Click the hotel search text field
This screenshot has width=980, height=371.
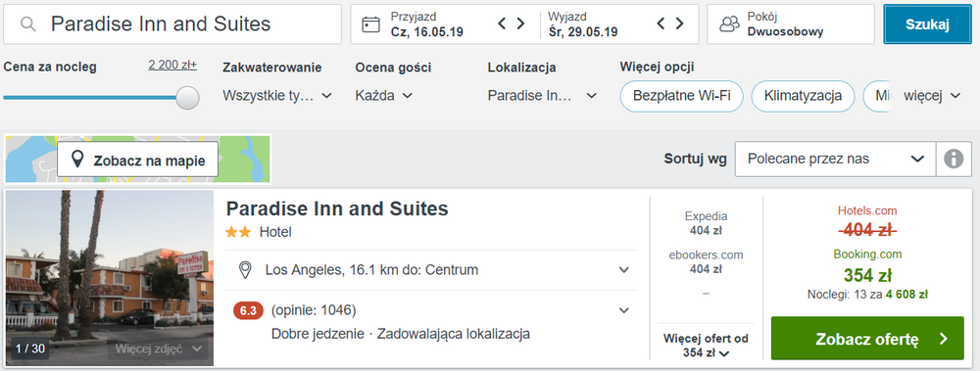point(172,23)
